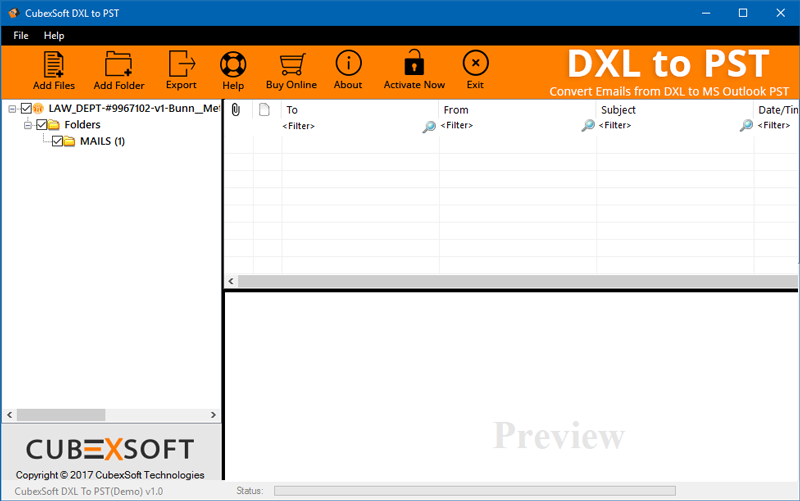Open the Export tool
The height and width of the screenshot is (501, 800).
coord(181,64)
